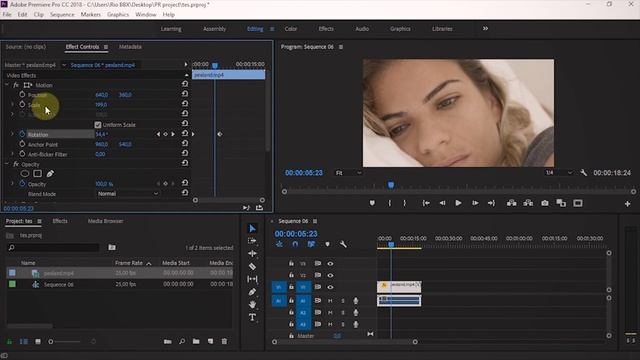
Task: Switch to the Metadata tab
Action: pyautogui.click(x=130, y=47)
